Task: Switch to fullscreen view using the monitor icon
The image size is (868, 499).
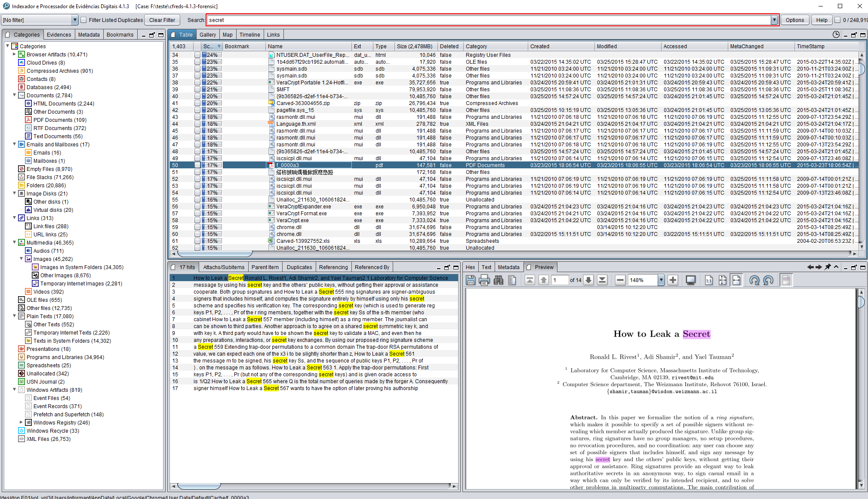Action: [x=691, y=280]
